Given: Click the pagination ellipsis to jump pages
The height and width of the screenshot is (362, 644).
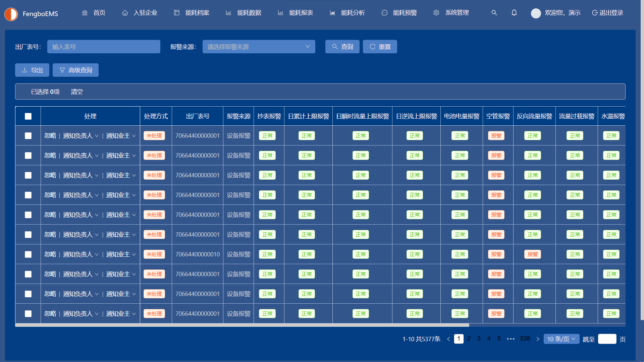Looking at the screenshot, I should point(511,339).
